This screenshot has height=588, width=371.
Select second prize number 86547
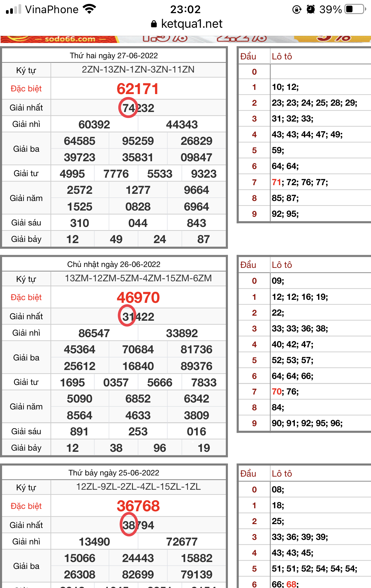(x=94, y=333)
